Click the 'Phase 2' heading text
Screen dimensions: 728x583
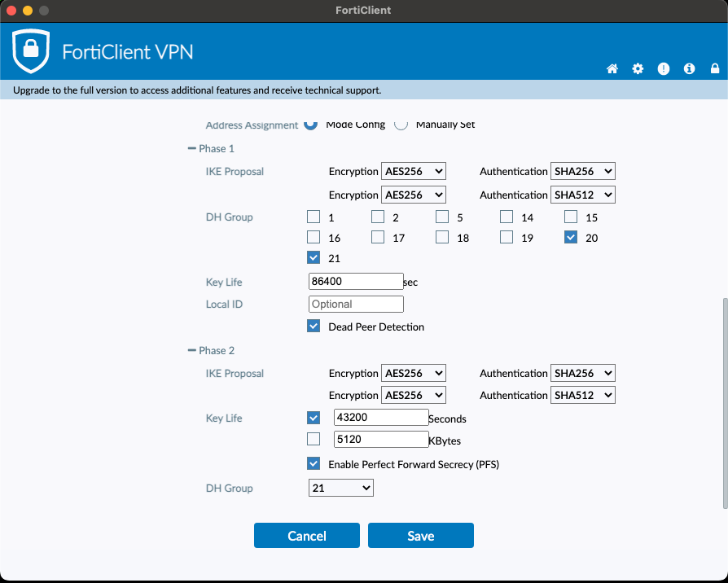tap(217, 350)
